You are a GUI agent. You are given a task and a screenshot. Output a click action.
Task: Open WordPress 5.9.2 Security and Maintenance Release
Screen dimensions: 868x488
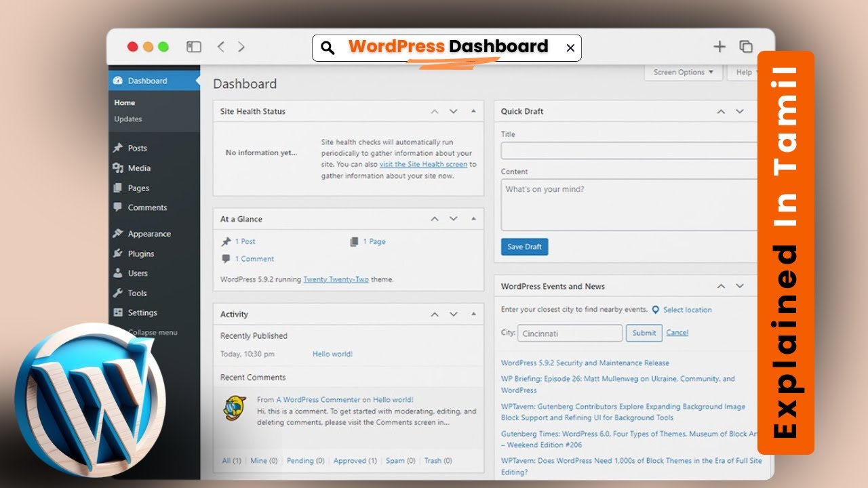point(585,363)
